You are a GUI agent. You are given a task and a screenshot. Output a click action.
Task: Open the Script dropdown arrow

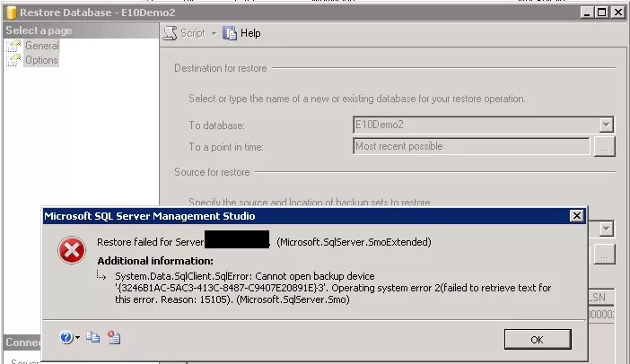click(214, 34)
